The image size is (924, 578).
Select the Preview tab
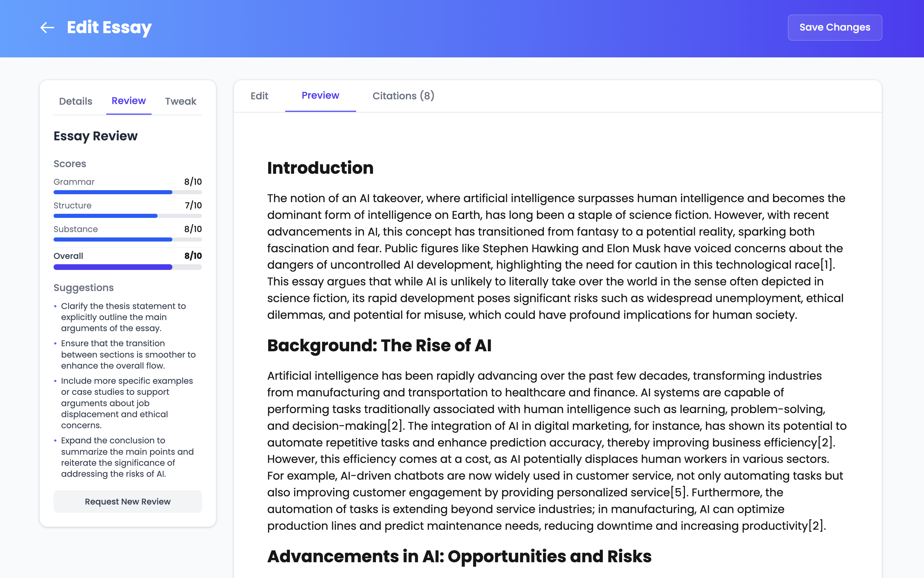(x=320, y=96)
